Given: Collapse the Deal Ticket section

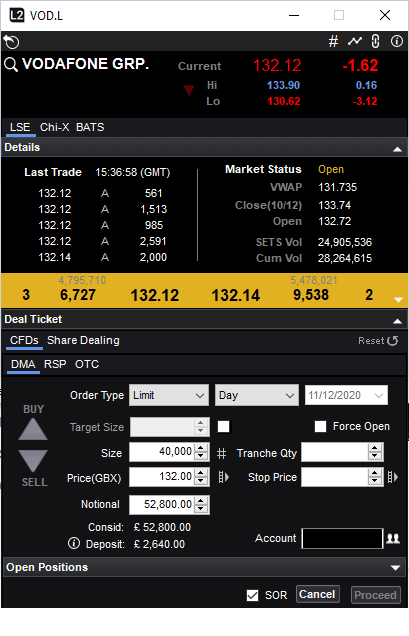Looking at the screenshot, I should tap(397, 321).
